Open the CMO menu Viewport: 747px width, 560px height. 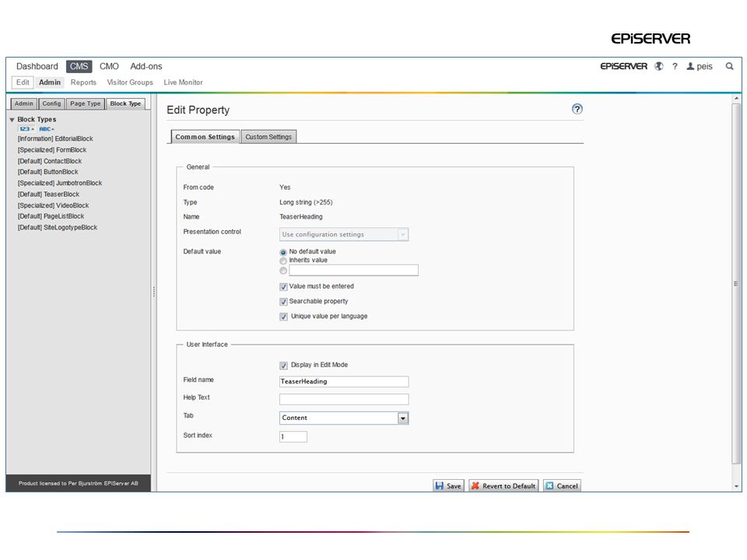tap(109, 66)
